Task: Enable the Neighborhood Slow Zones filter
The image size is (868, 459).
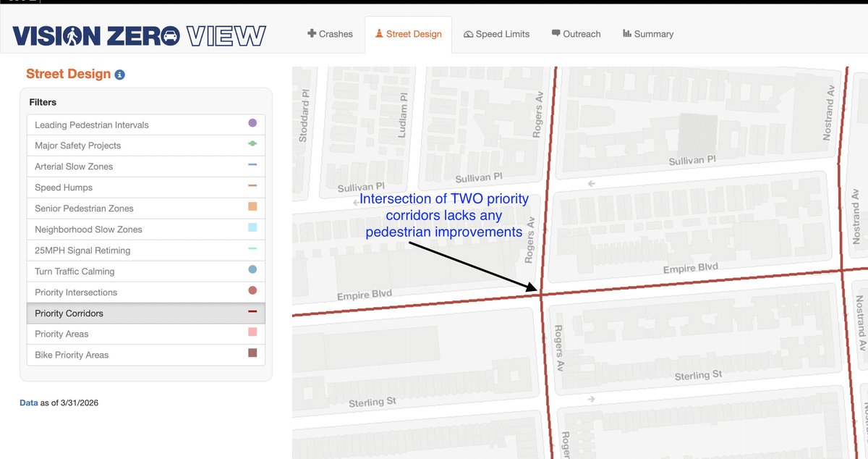Action: tap(146, 230)
